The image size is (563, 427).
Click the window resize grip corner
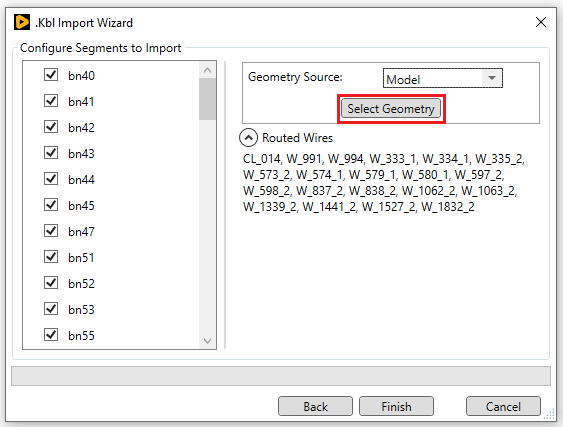pos(549,414)
